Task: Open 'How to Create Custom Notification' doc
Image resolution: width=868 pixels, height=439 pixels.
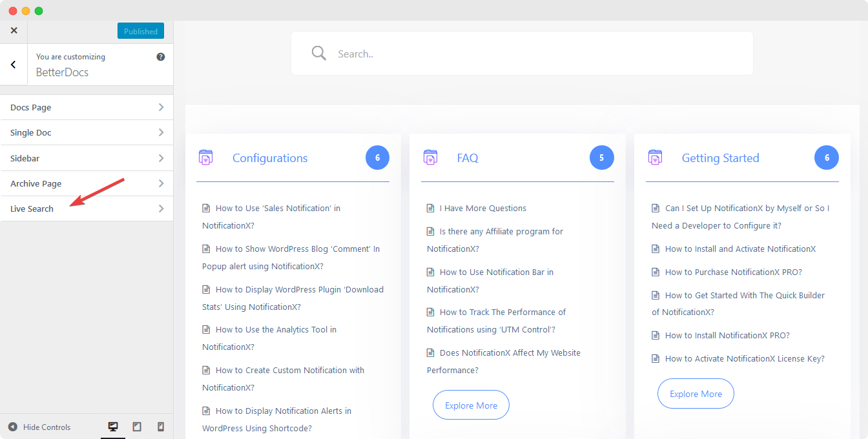Action: click(284, 379)
